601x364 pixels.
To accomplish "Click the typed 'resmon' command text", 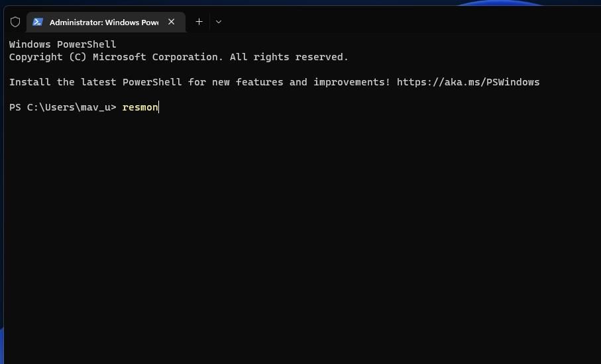I will [x=140, y=107].
